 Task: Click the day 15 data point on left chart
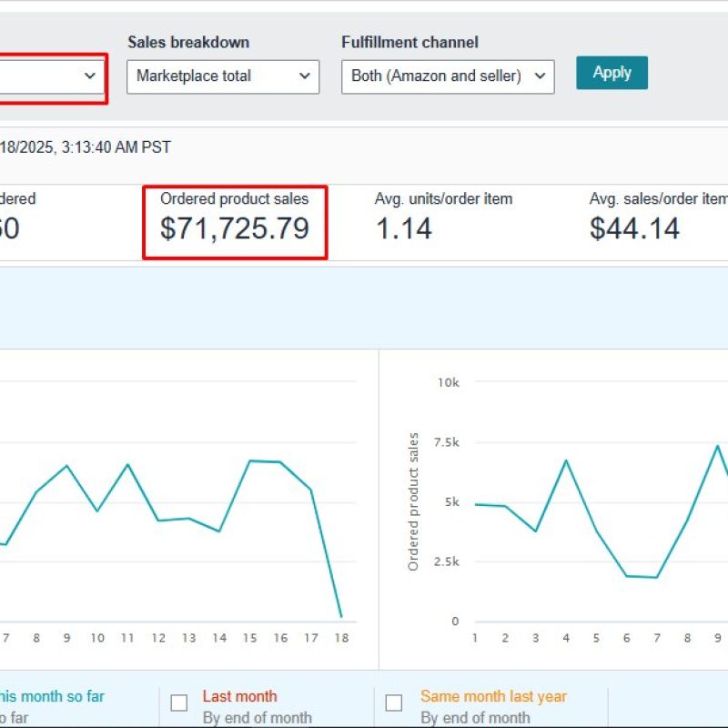[249, 460]
